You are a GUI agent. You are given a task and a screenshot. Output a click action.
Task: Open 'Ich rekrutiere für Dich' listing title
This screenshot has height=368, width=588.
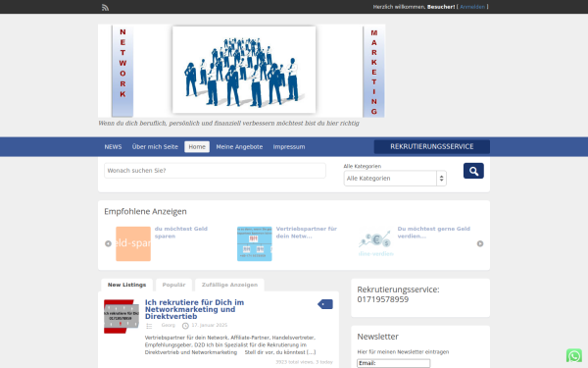[x=194, y=309]
